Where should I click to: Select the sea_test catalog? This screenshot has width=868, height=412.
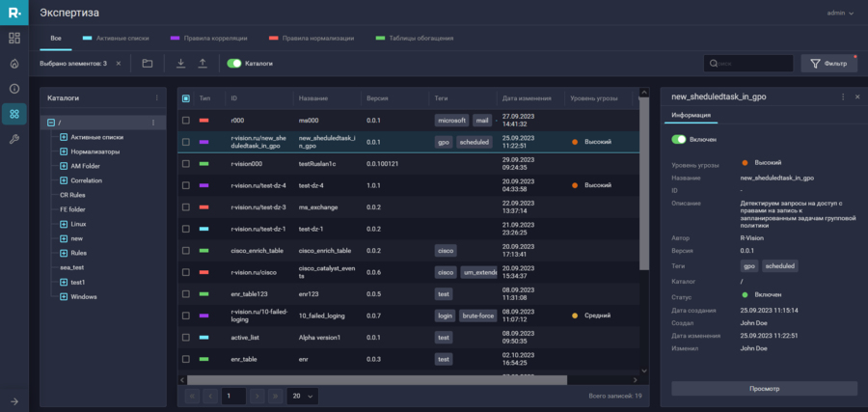[72, 267]
